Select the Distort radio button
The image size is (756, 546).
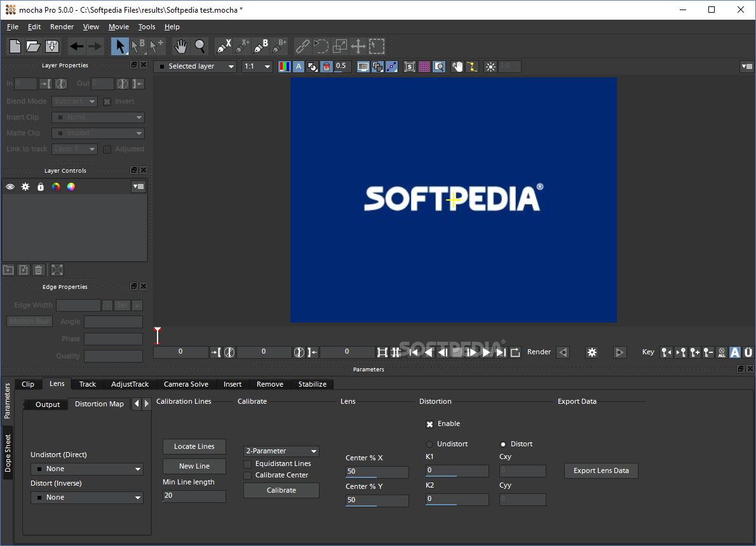pos(503,444)
